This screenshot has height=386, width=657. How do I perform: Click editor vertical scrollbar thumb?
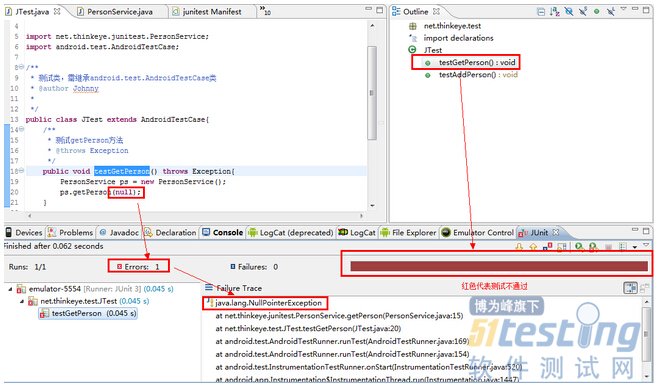point(372,93)
